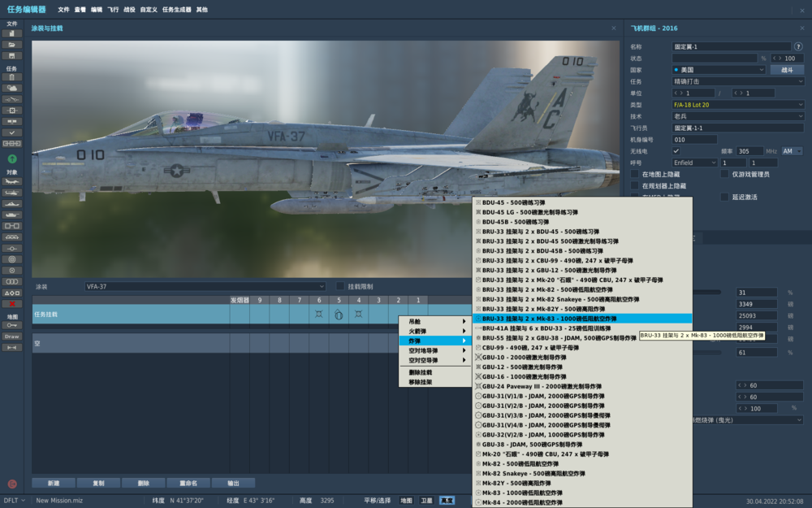The image size is (812, 508).
Task: Click the 机身编号 010 field
Action: click(x=694, y=140)
